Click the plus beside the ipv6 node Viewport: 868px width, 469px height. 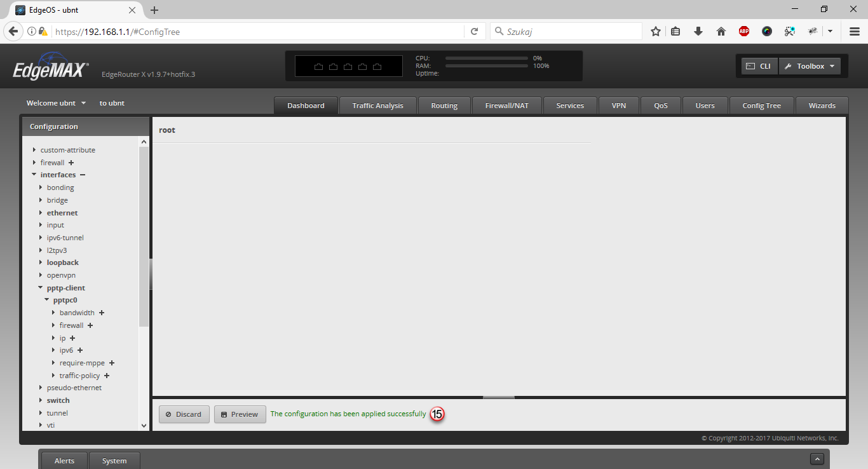point(80,350)
